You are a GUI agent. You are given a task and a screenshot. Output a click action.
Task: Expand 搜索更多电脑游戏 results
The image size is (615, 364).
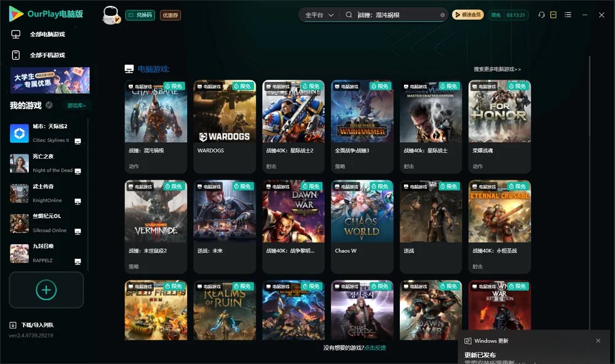click(498, 69)
